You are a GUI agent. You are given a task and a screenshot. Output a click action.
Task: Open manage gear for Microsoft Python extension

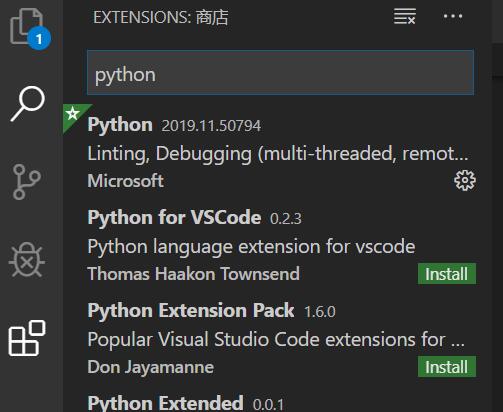pyautogui.click(x=465, y=180)
